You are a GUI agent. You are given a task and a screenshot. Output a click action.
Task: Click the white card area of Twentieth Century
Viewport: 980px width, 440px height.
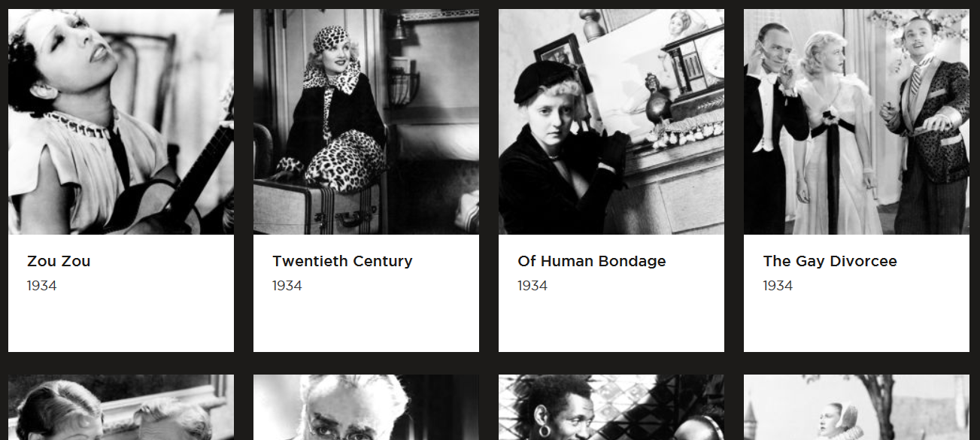(x=366, y=293)
